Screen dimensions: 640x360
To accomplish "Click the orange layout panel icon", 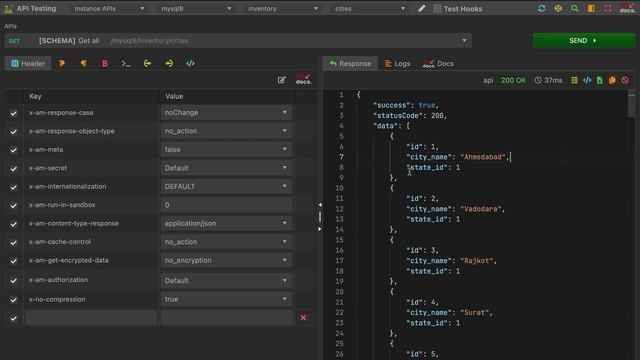I will pyautogui.click(x=591, y=9).
